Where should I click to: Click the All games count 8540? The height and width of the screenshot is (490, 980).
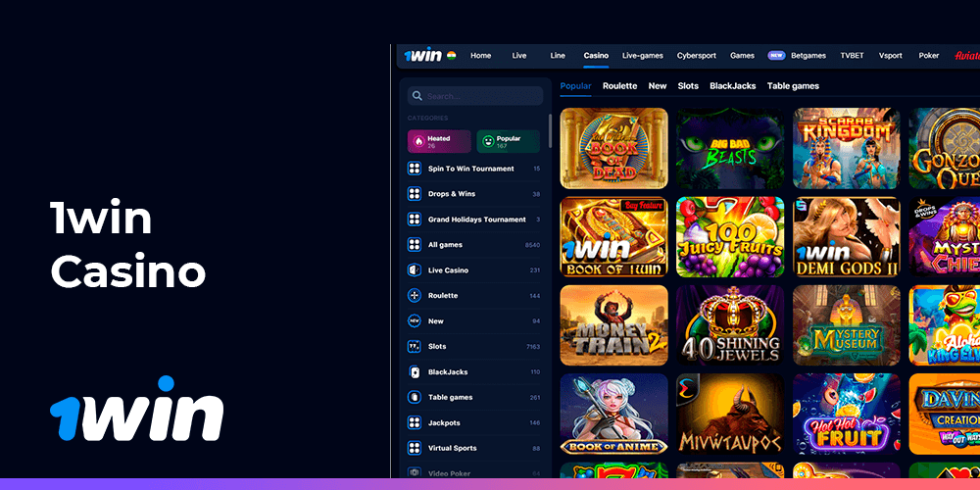[532, 245]
